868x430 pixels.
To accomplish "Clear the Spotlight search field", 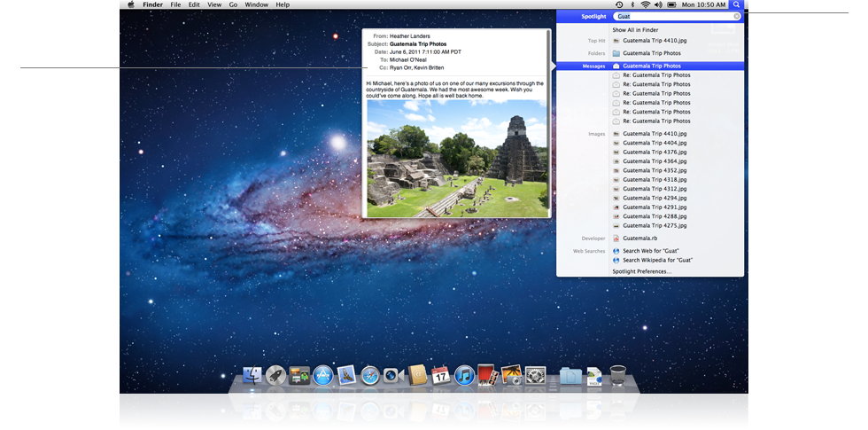I will [x=737, y=16].
